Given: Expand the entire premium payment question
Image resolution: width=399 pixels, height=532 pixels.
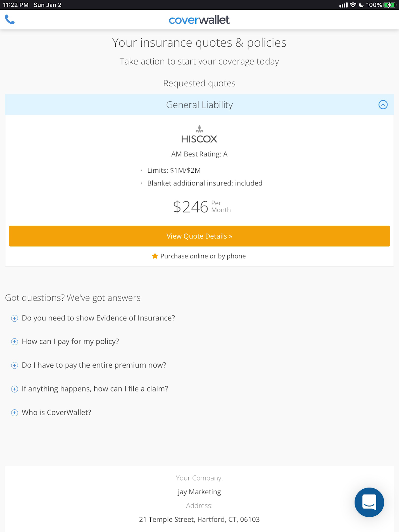Looking at the screenshot, I should click(14, 365).
